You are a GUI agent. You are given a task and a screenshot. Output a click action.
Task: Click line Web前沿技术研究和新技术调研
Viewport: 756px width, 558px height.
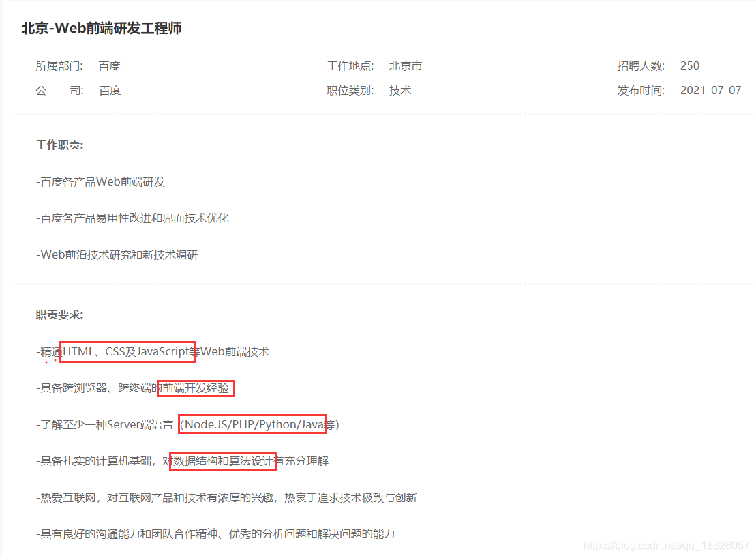point(117,255)
